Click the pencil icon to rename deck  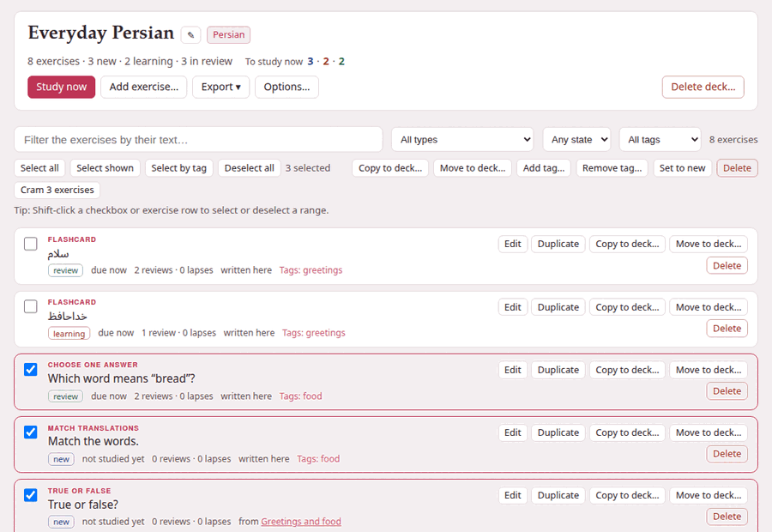(x=190, y=35)
